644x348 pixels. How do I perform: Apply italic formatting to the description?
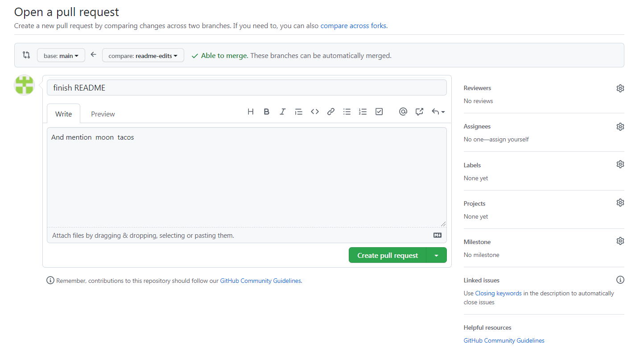(x=282, y=112)
